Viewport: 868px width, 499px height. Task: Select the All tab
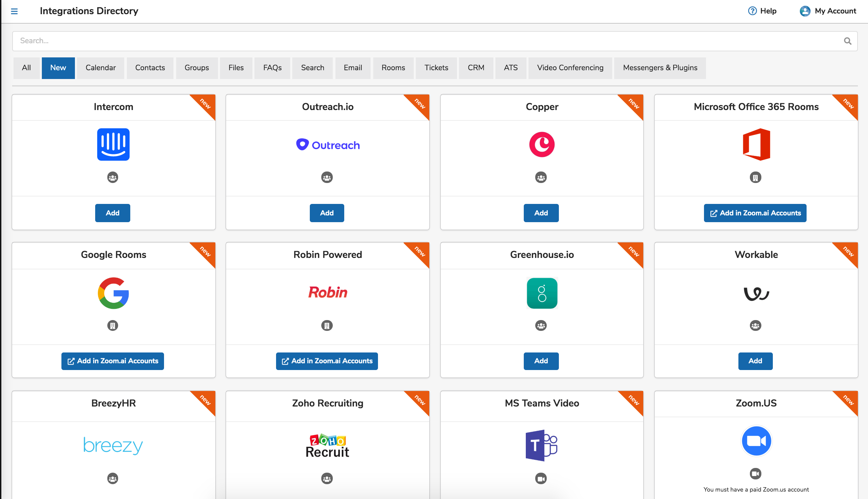26,68
